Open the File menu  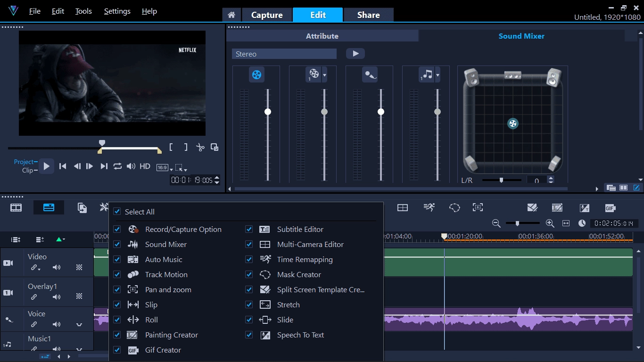click(34, 11)
